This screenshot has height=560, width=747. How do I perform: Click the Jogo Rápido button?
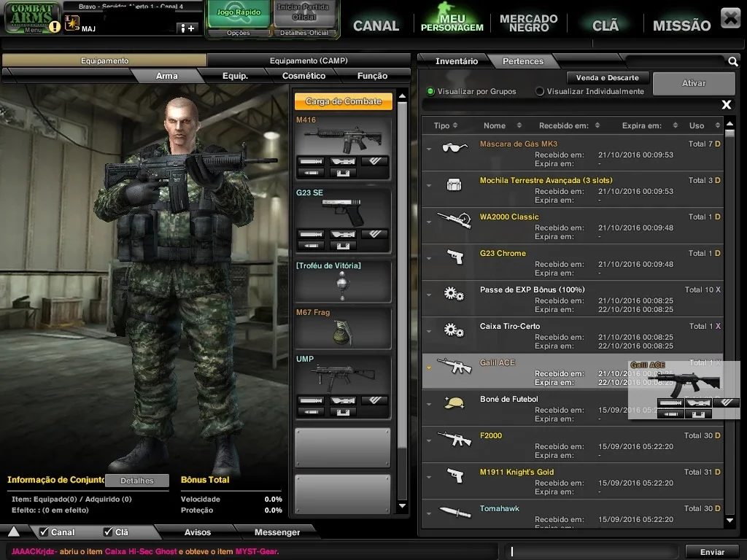pos(239,13)
